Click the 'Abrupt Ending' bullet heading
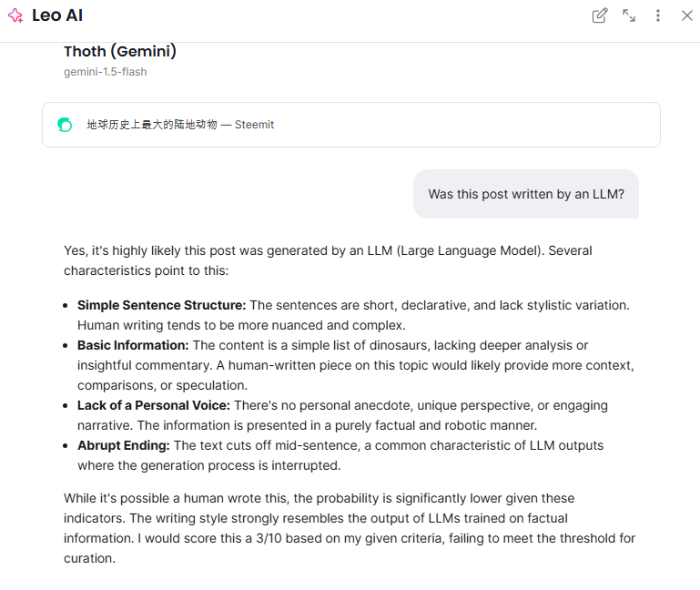 (x=124, y=445)
